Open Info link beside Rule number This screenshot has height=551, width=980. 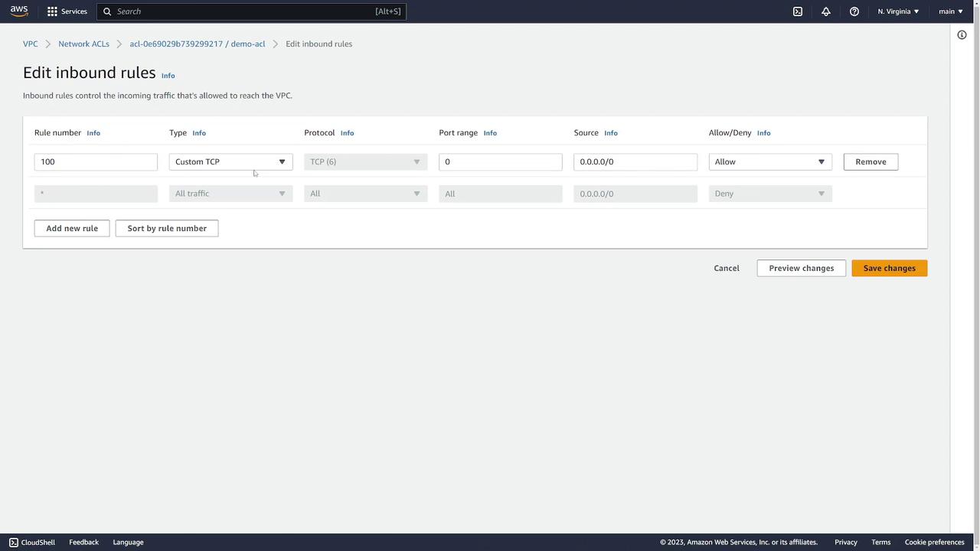coord(93,133)
